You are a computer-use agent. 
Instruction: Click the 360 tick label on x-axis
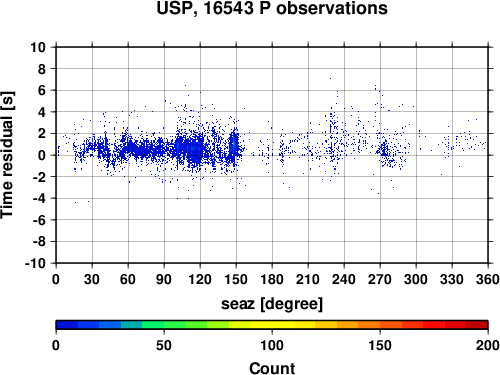pos(488,279)
